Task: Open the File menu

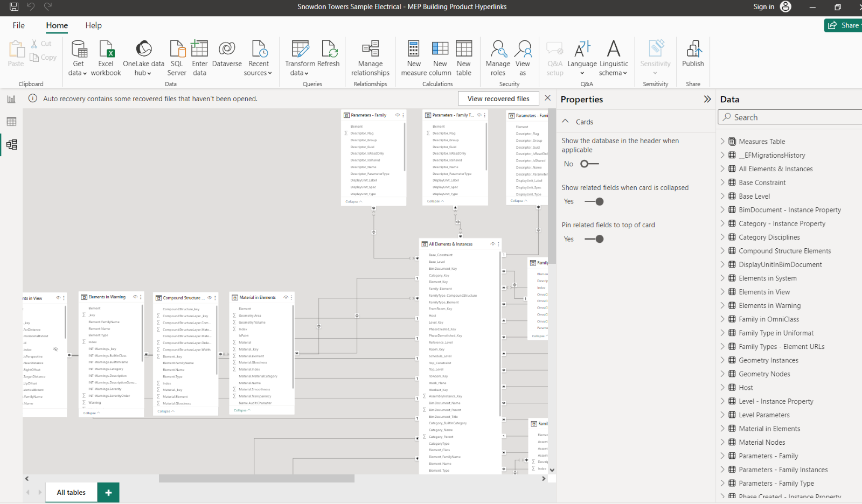Action: pos(18,25)
